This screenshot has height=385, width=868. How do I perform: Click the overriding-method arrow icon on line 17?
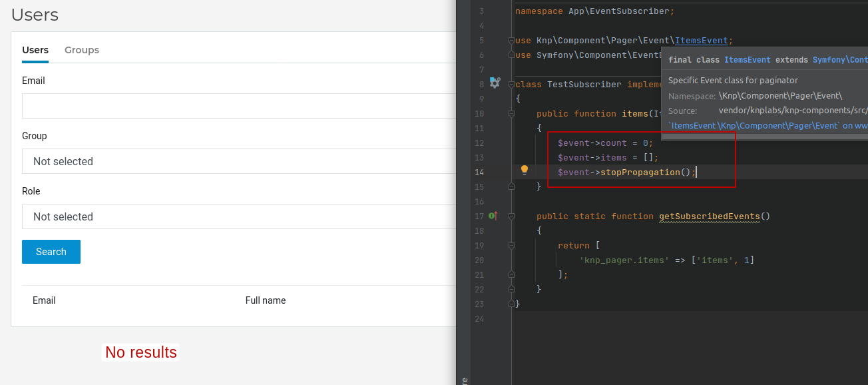pyautogui.click(x=493, y=216)
